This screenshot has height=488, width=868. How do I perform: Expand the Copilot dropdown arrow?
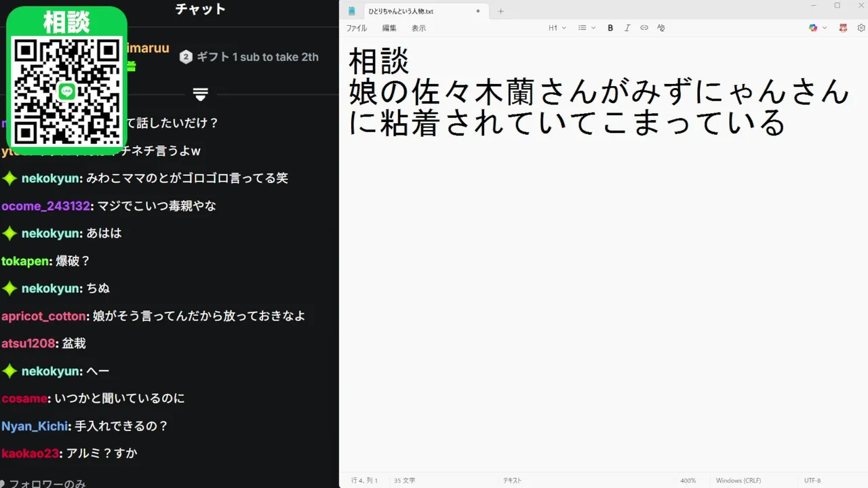[x=825, y=28]
